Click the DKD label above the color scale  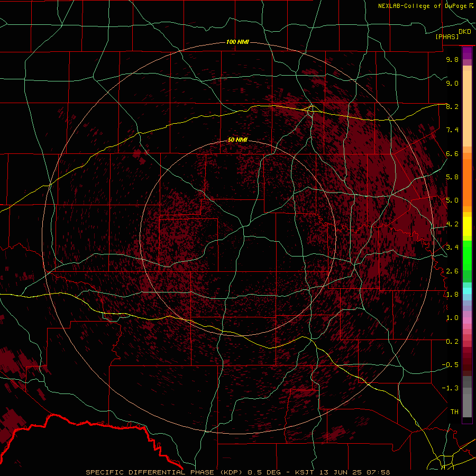point(465,32)
